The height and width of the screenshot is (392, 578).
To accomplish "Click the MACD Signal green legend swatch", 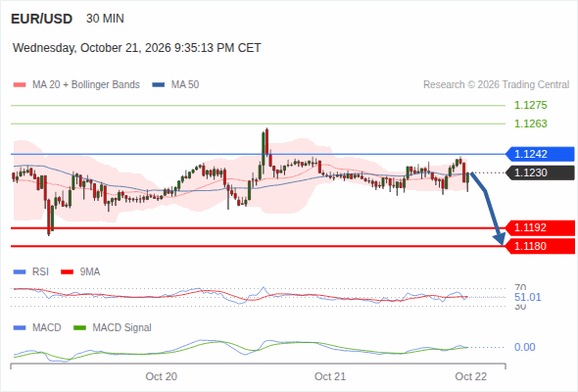I will point(79,328).
